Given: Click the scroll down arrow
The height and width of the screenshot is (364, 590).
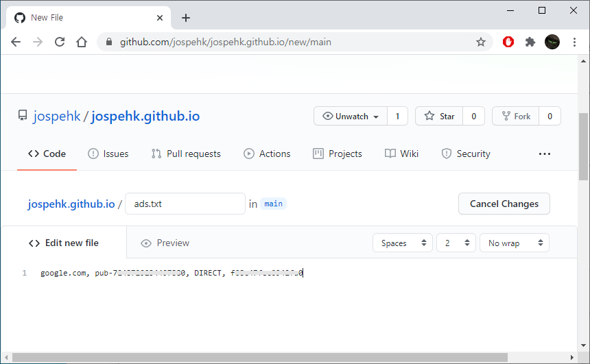Looking at the screenshot, I should [x=583, y=345].
